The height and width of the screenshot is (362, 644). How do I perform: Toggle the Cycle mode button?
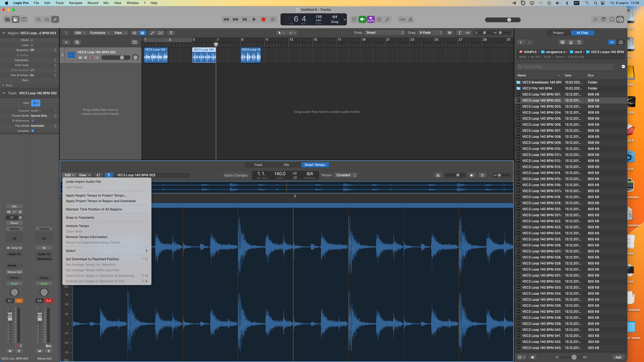point(272,19)
